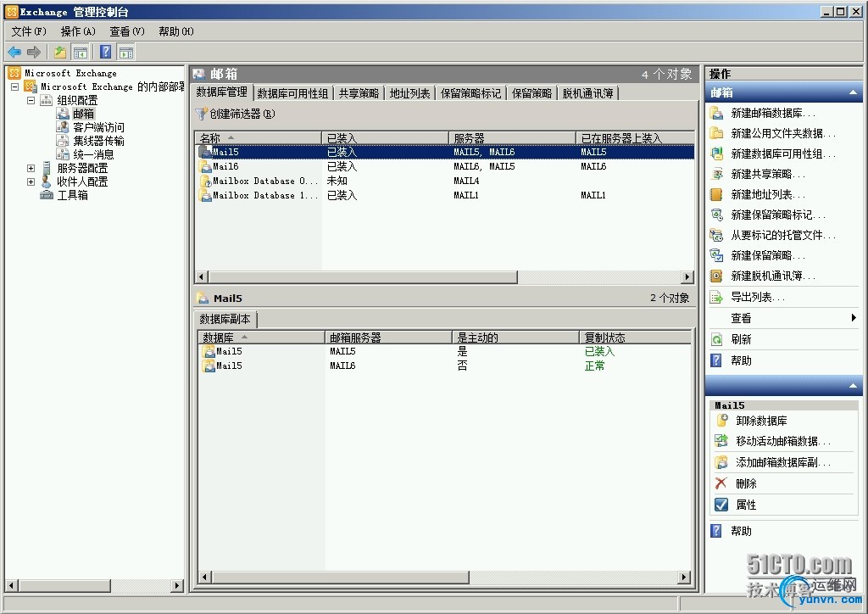The height and width of the screenshot is (614, 868).
Task: Switch to the 共享策略 tab
Action: click(x=359, y=93)
